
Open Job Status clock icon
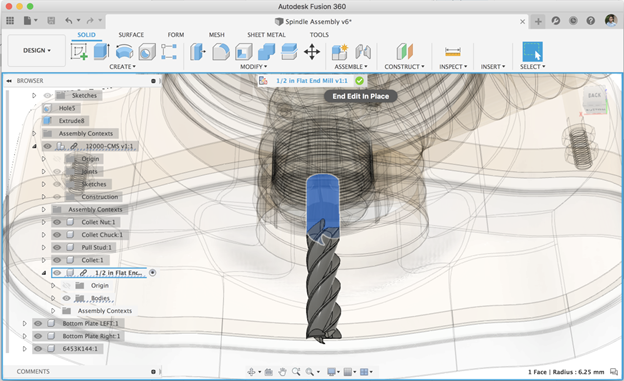(573, 21)
